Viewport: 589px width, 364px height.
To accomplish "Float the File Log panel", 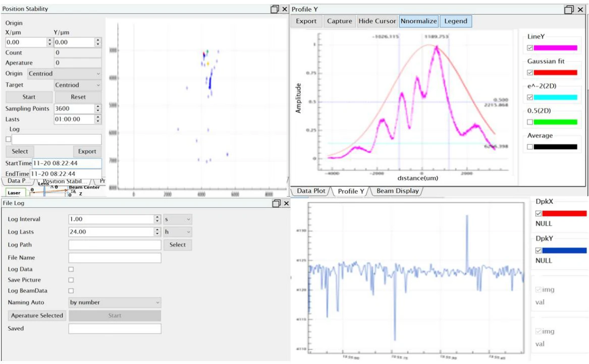I will point(277,203).
